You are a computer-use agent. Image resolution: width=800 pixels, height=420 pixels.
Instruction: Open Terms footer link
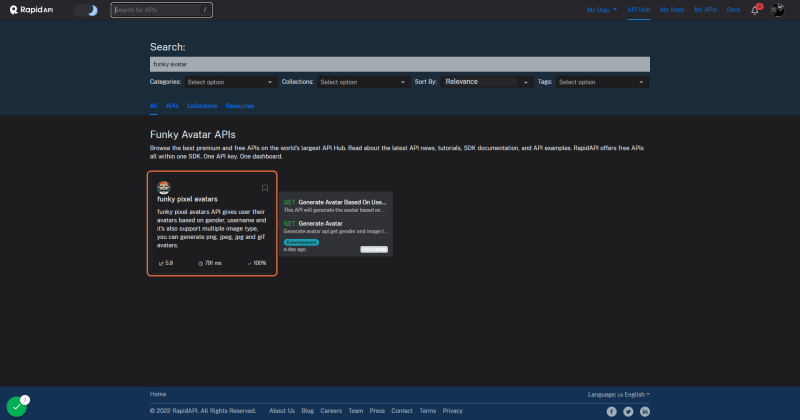pyautogui.click(x=428, y=411)
